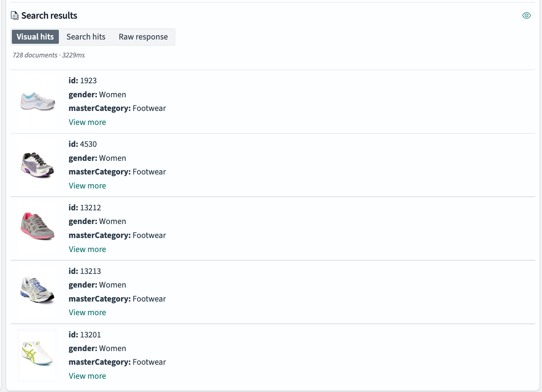This screenshot has height=392, width=542.
Task: Click View more under id 13201
Action: (87, 376)
